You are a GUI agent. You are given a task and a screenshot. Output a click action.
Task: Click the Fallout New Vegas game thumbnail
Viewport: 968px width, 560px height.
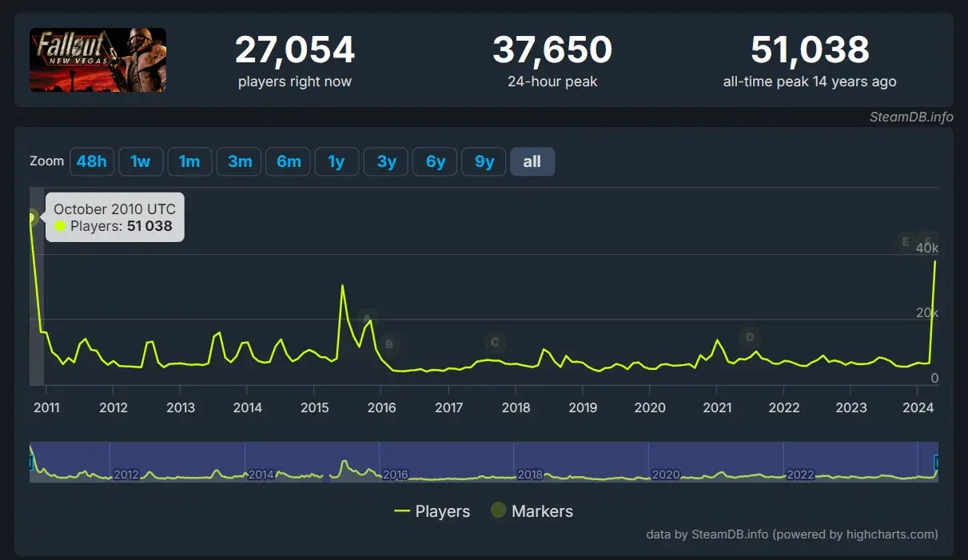click(98, 60)
